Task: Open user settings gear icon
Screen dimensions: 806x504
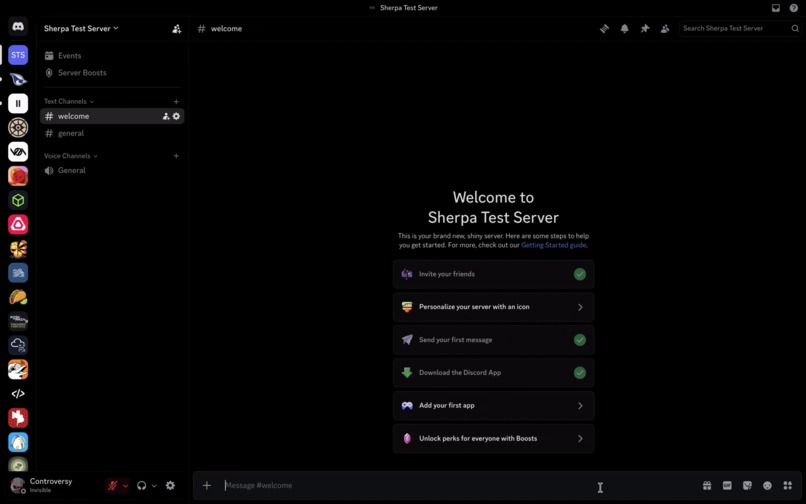Action: click(170, 485)
